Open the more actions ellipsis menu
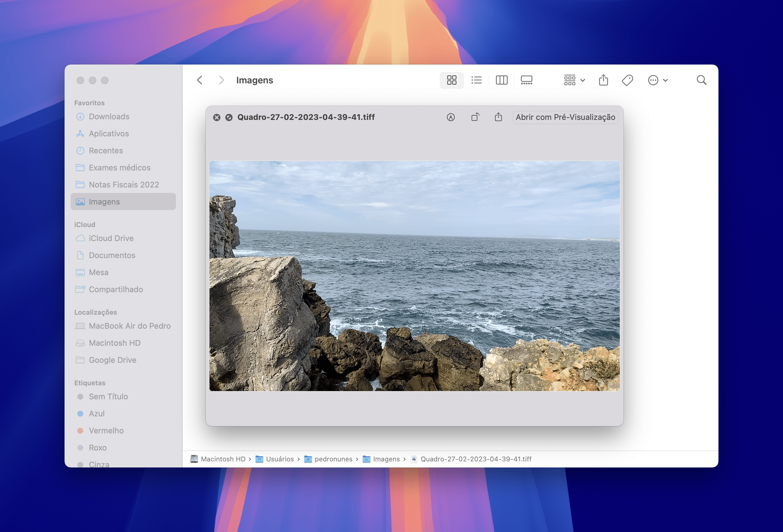 (x=658, y=80)
